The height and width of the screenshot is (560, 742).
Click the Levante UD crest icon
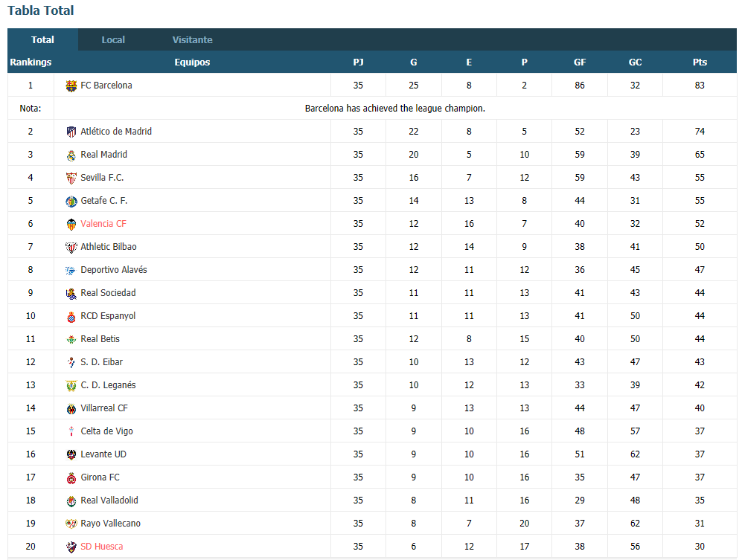71,454
